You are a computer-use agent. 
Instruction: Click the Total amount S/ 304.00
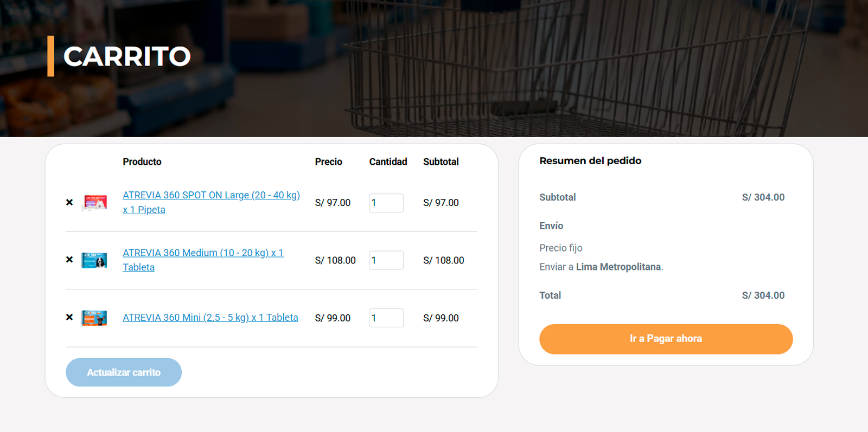point(763,295)
